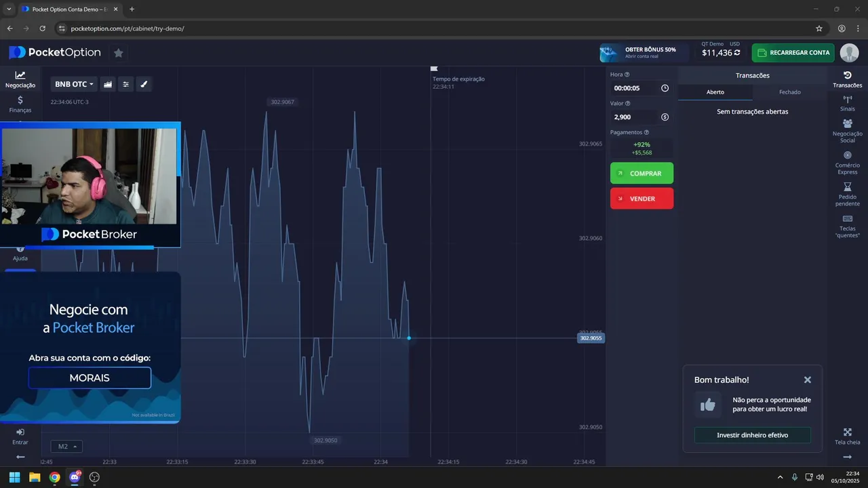Open the Negociação trading section
This screenshot has width=868, height=488.
click(20, 79)
